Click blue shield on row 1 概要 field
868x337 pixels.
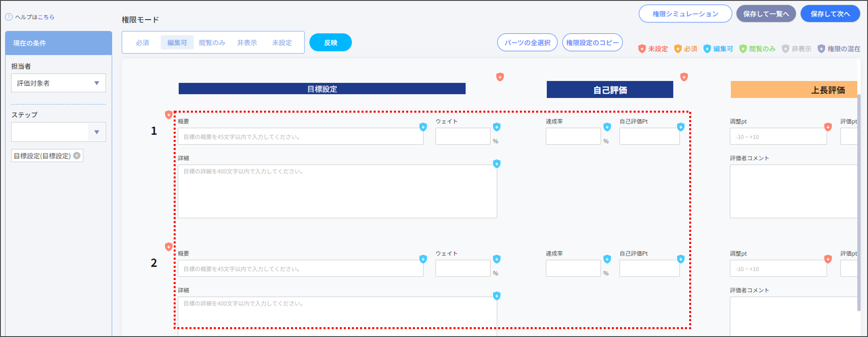click(x=423, y=127)
